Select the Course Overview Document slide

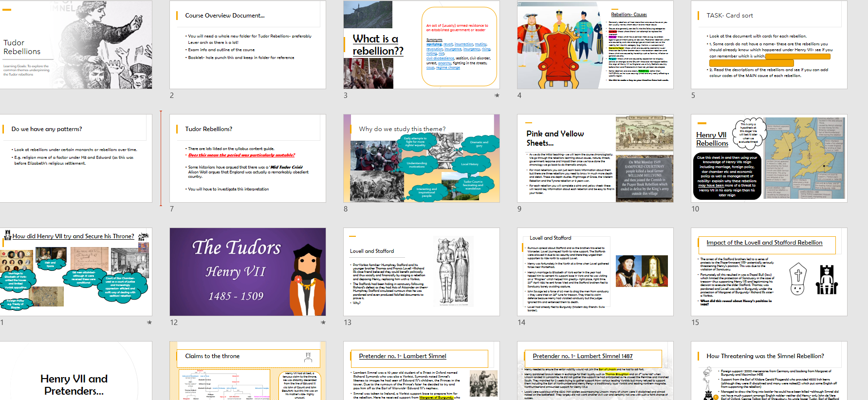(248, 45)
